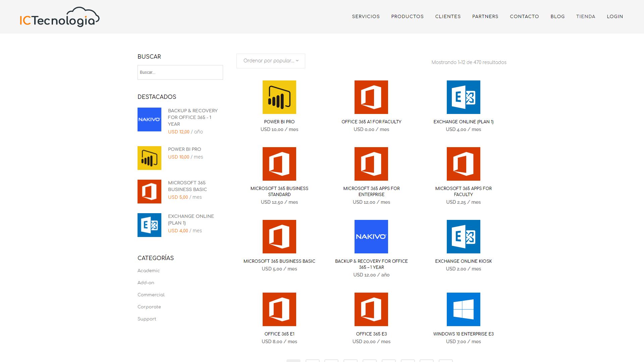Screen dimensions: 644x362
Task: Open the CONTACTO page
Action: point(524,16)
